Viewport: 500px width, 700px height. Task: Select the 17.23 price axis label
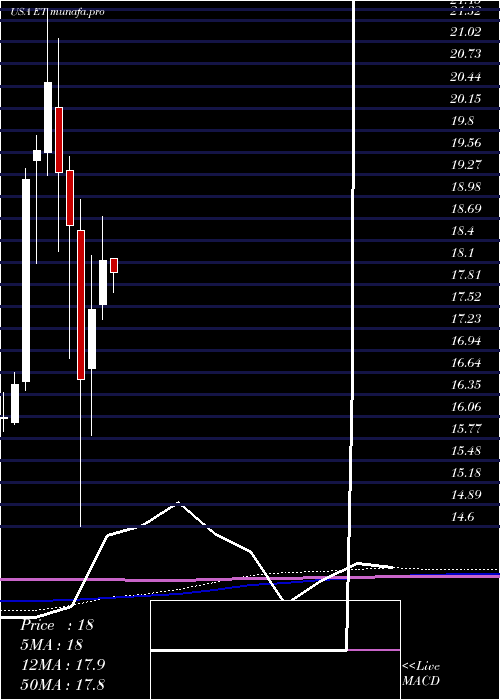[466, 318]
